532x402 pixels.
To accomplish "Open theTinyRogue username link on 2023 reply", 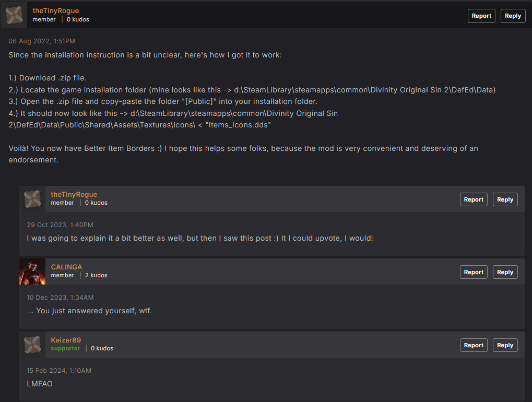I will click(74, 195).
